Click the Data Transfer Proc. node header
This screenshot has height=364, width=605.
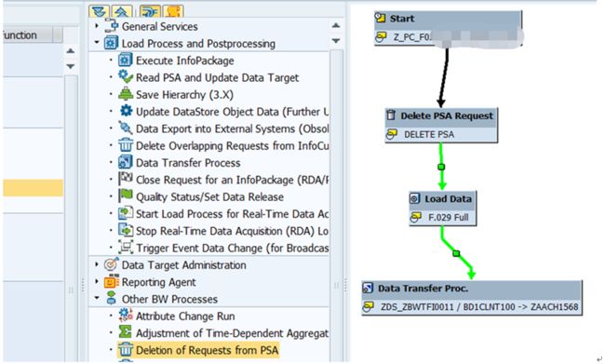pos(472,289)
